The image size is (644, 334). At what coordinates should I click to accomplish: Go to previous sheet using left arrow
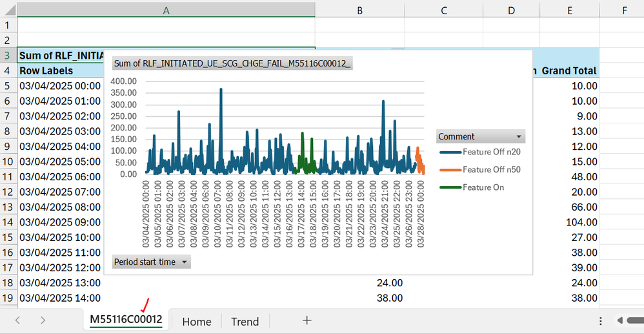click(17, 320)
